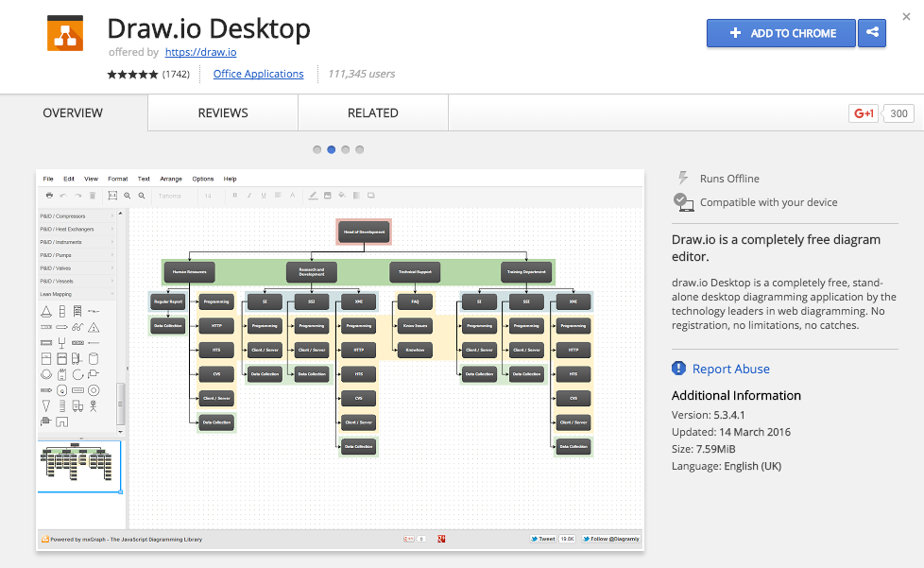Click the zoom in magnifier icon
The height and width of the screenshot is (568, 924).
click(x=128, y=196)
